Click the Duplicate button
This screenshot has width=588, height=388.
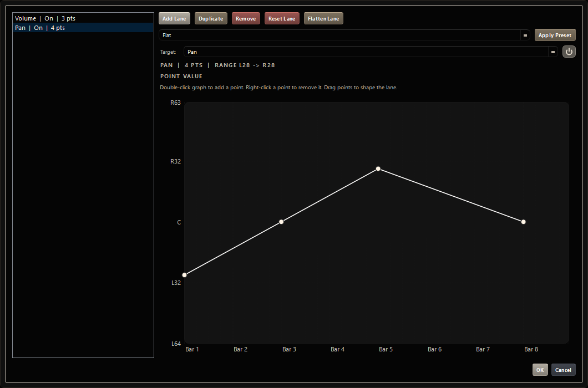click(x=211, y=18)
